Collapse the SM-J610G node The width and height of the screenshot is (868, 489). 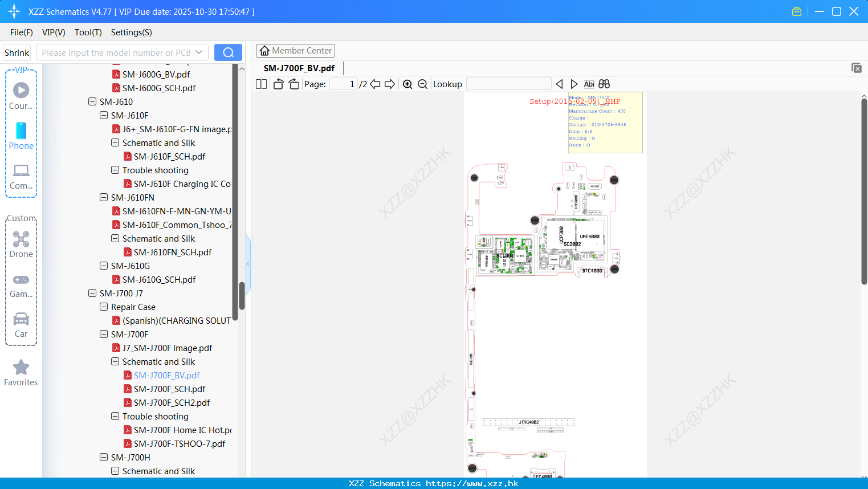104,266
